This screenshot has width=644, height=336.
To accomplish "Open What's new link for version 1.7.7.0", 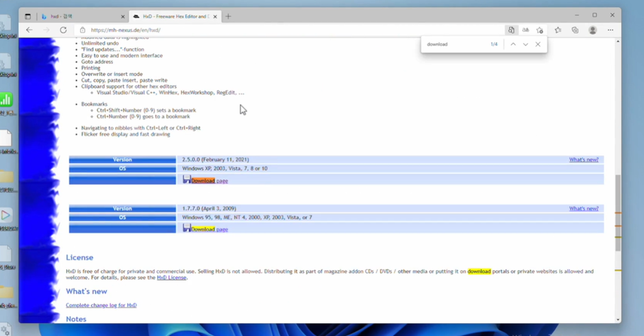I will tap(584, 209).
